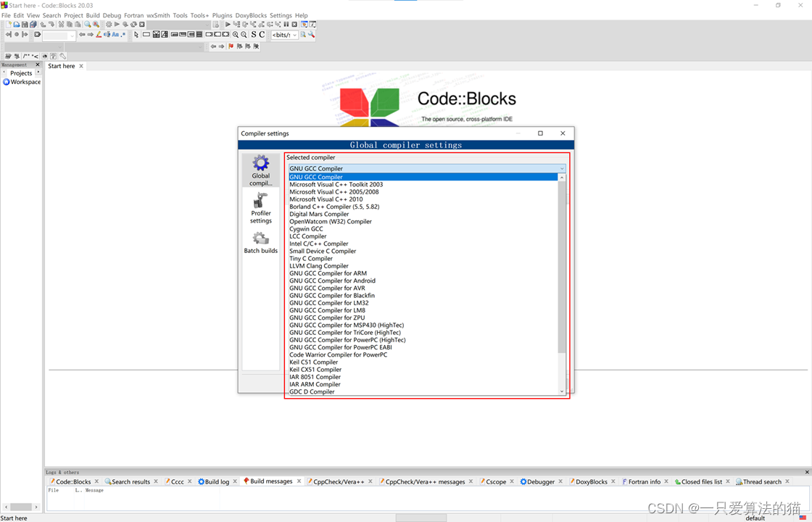The image size is (812, 522).
Task: Click the Abort build icon
Action: pos(142,25)
